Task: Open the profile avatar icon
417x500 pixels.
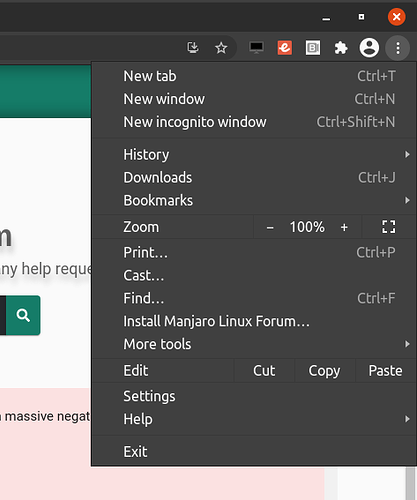Action: click(x=369, y=48)
